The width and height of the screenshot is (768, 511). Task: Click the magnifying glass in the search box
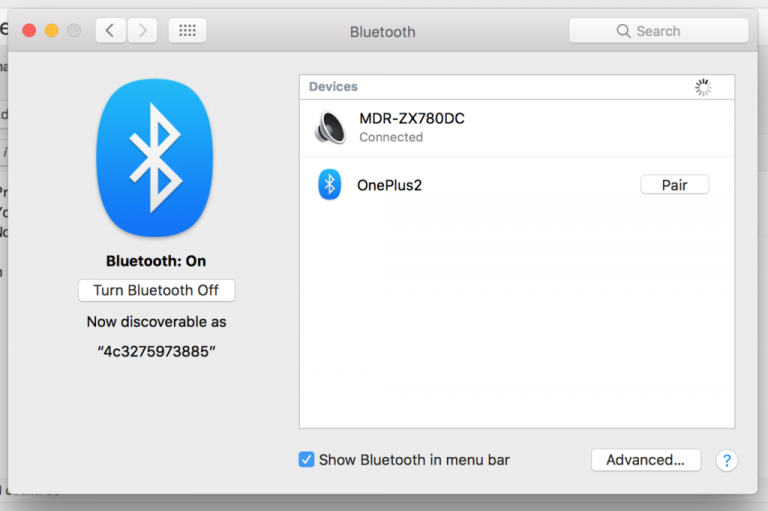(624, 31)
